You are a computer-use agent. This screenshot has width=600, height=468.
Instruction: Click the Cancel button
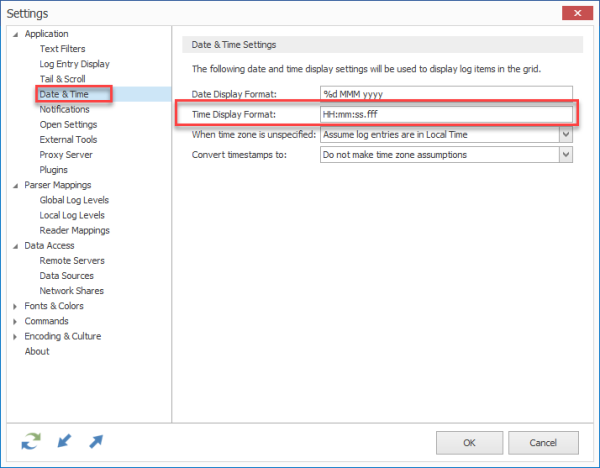543,443
